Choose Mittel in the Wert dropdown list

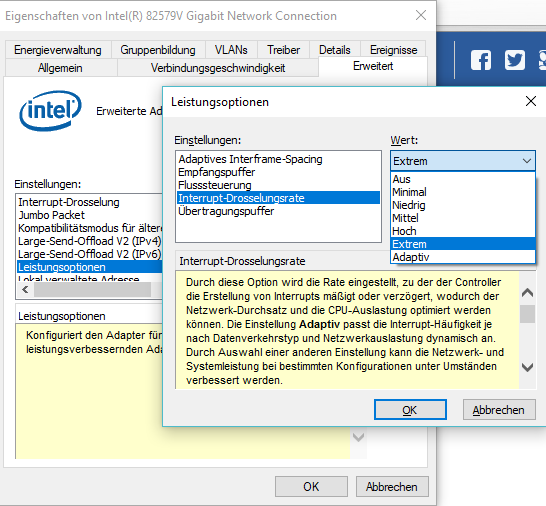(463, 218)
